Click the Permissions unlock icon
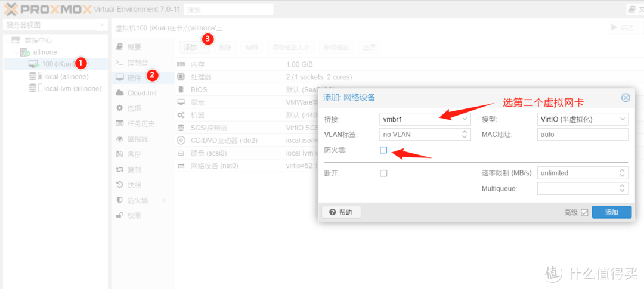 119,216
